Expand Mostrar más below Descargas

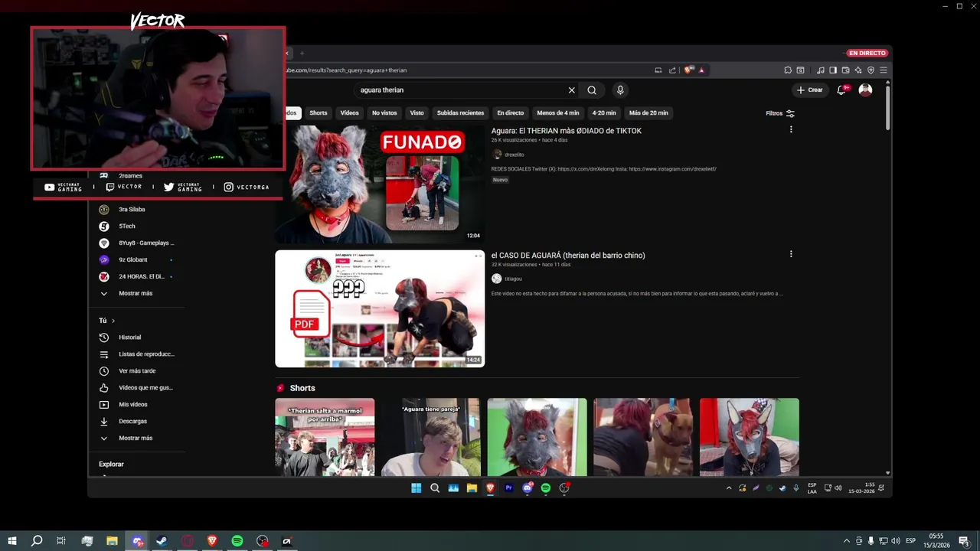136,439
